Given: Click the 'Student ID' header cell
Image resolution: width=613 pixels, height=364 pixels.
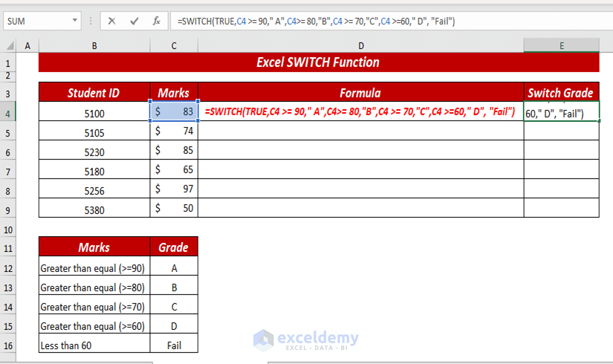Looking at the screenshot, I should tap(94, 93).
